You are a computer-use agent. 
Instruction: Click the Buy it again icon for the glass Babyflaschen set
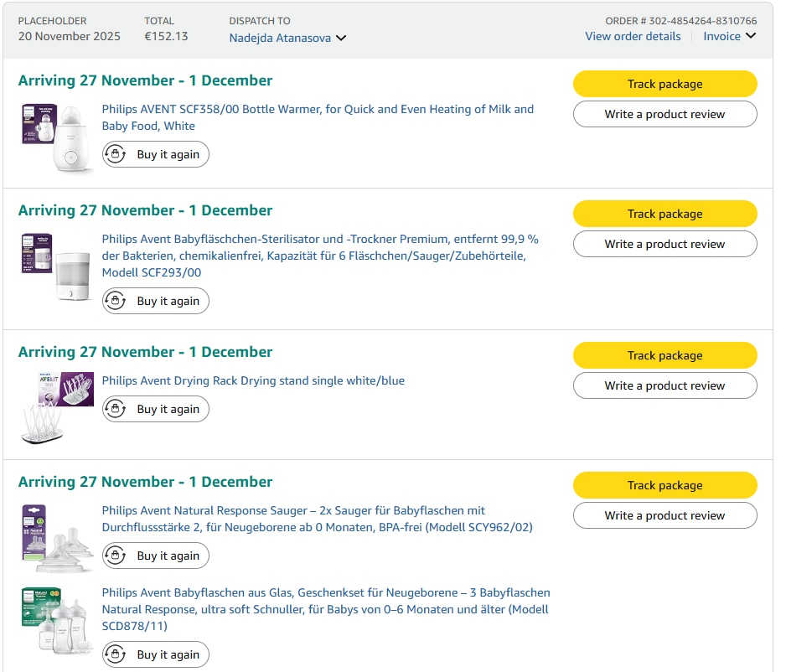tap(117, 655)
